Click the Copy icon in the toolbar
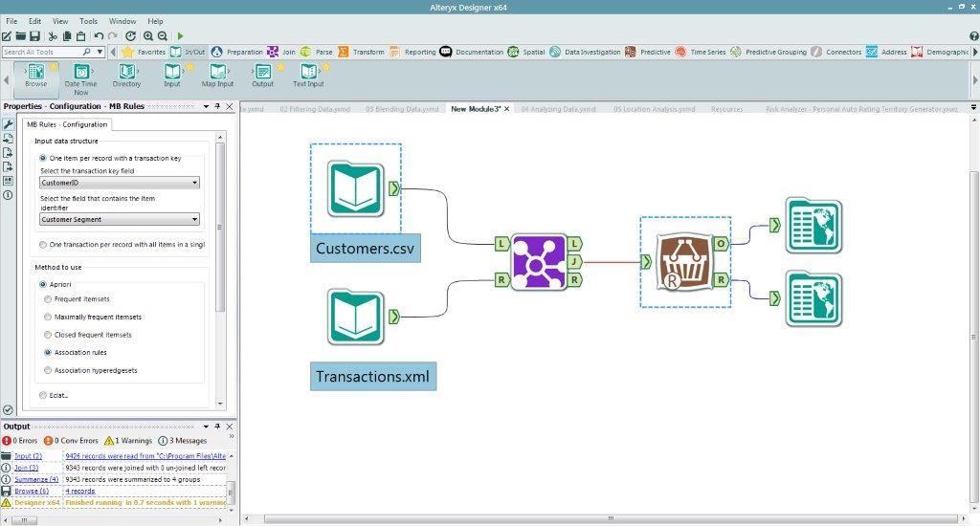 coord(67,36)
